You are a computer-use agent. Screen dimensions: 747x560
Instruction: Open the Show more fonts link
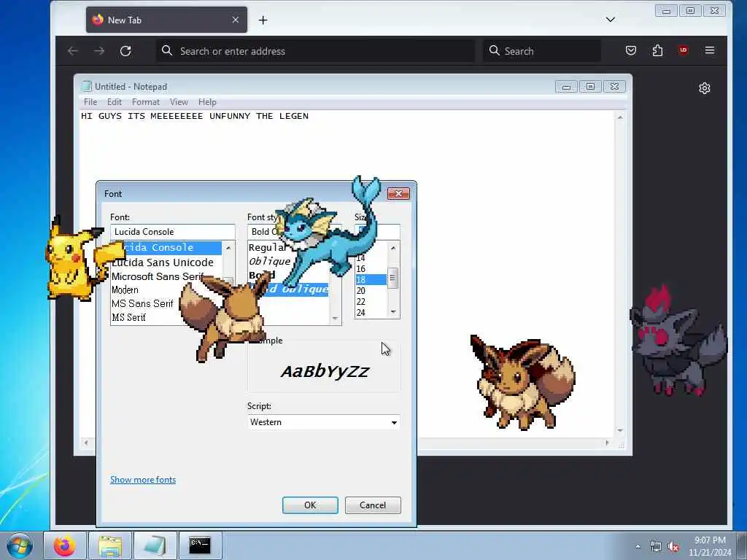[x=143, y=480]
